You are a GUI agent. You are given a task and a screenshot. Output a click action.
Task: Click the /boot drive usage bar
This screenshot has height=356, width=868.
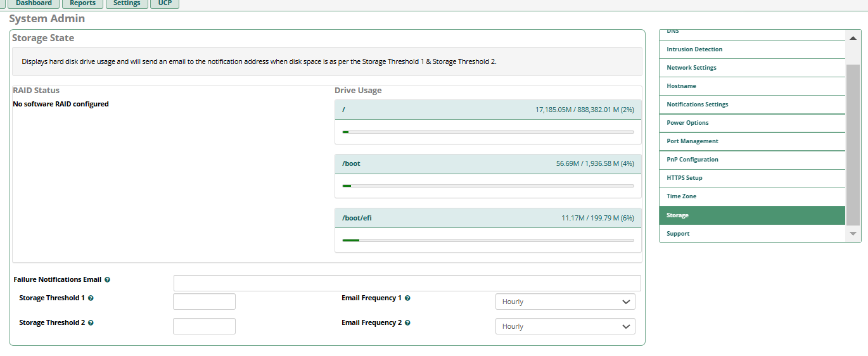pos(488,186)
